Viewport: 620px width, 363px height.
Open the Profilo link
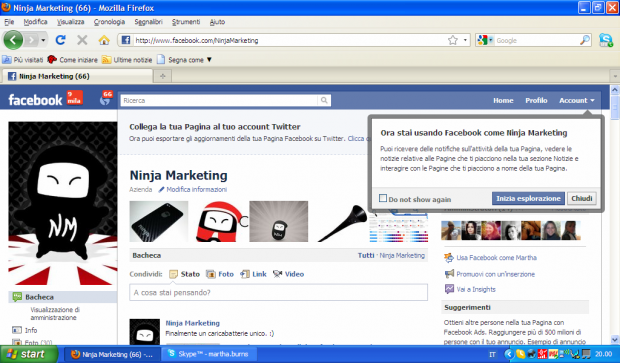(x=536, y=100)
